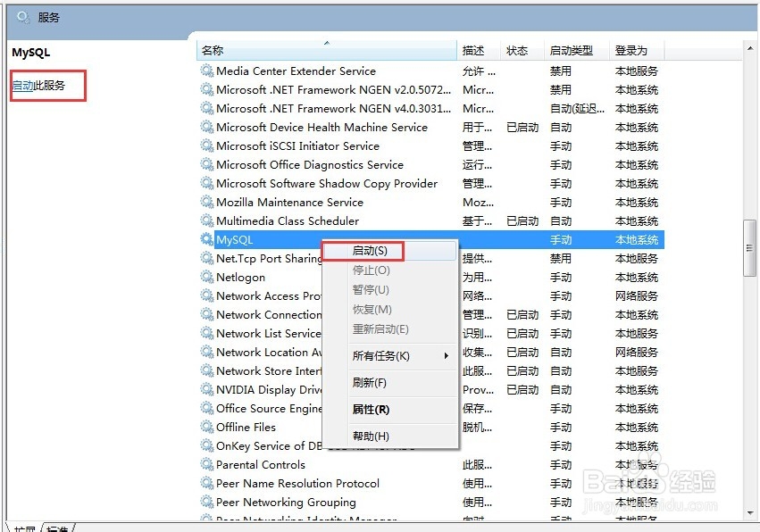This screenshot has height=532, width=760.
Task: Click 已启动 status in Multimedia Class Scheduler row
Action: [522, 221]
